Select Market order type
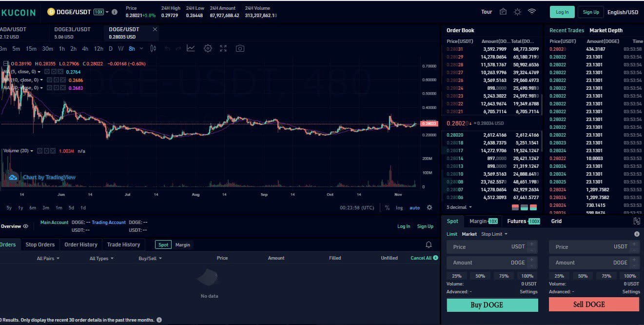This screenshot has height=325, width=644. pos(469,234)
